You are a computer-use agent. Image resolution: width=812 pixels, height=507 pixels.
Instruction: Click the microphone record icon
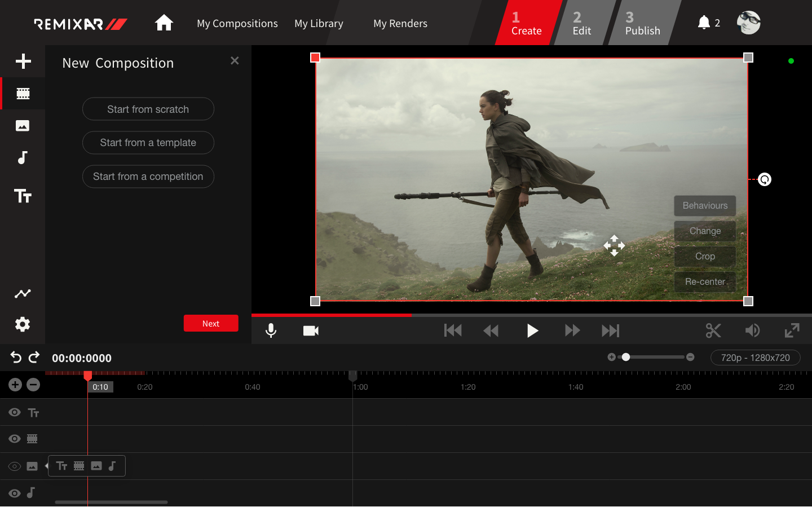[x=271, y=330]
